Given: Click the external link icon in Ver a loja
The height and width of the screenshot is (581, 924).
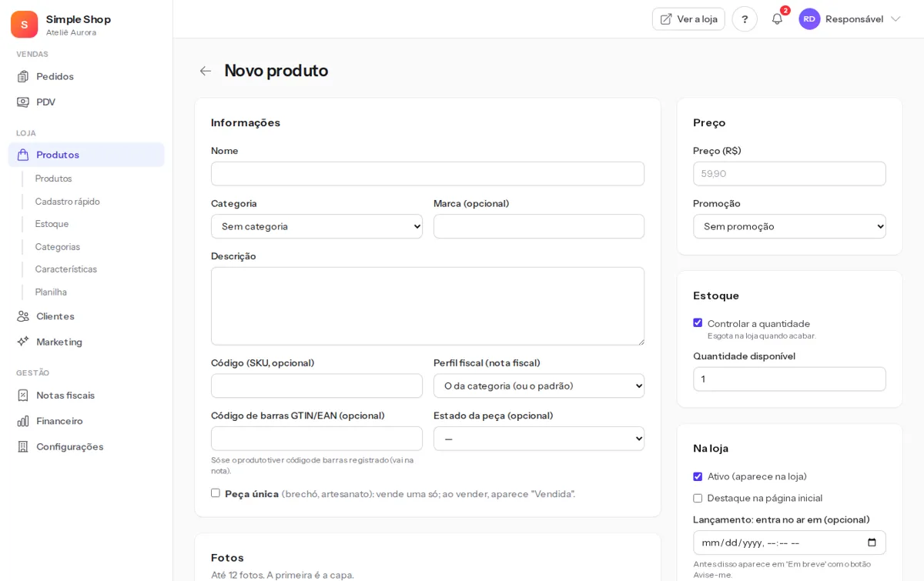Looking at the screenshot, I should pos(666,19).
